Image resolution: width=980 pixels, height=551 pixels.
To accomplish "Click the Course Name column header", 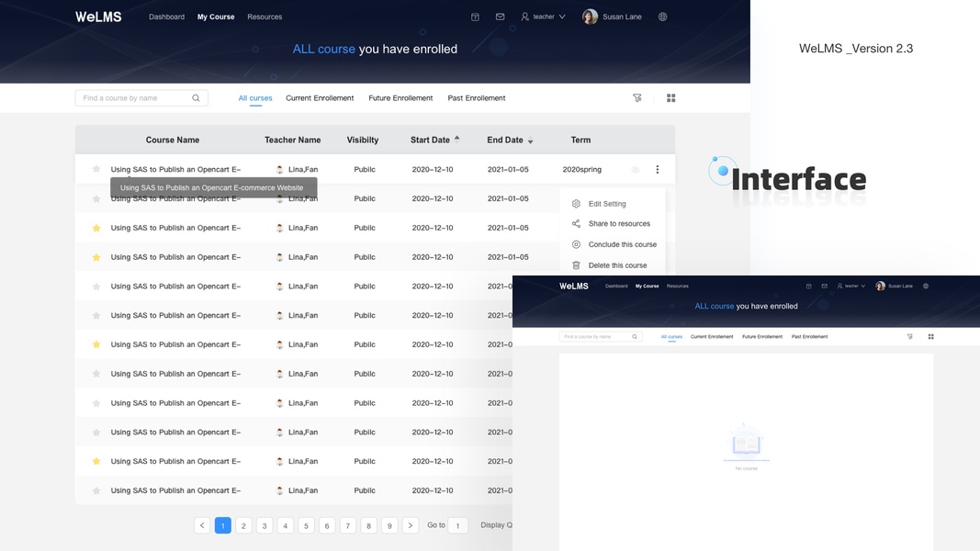I will pos(173,140).
